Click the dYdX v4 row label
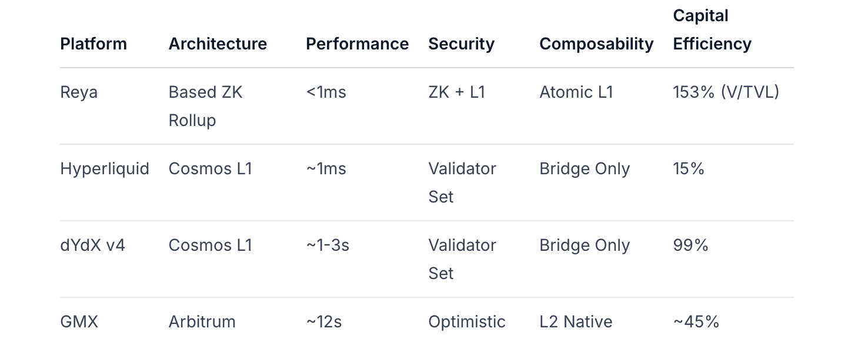868x345 pixels. 93,246
